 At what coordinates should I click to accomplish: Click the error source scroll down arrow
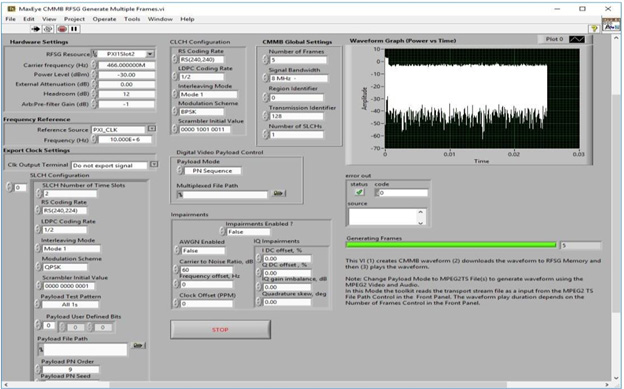click(421, 223)
